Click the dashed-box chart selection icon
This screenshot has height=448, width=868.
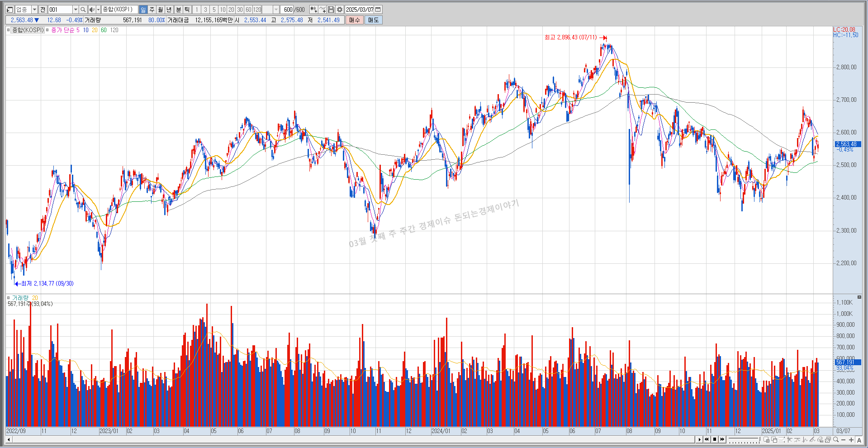[x=782, y=440]
